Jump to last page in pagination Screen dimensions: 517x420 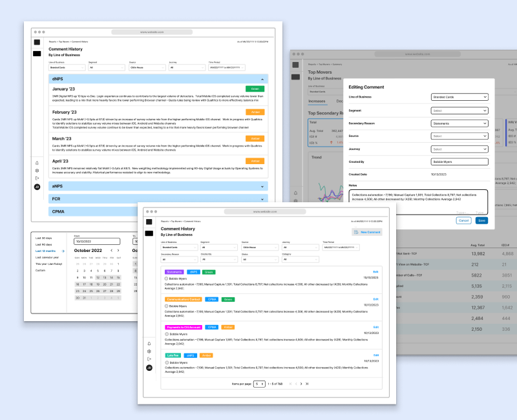click(307, 384)
